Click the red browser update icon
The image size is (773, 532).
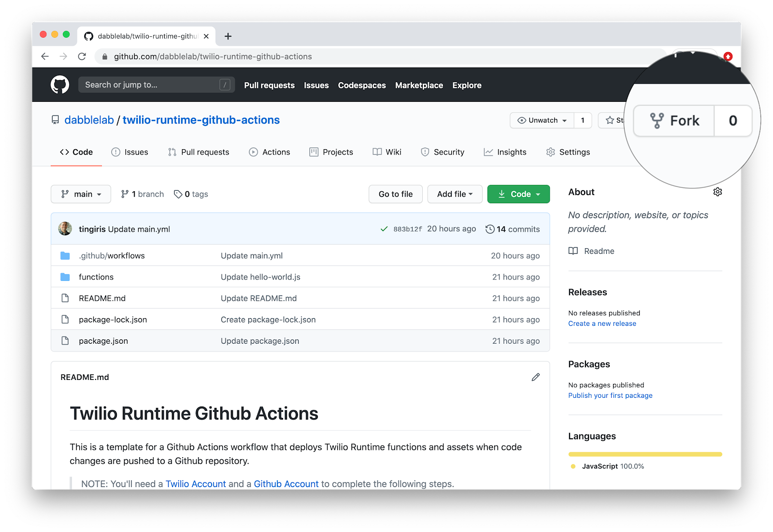click(x=728, y=56)
